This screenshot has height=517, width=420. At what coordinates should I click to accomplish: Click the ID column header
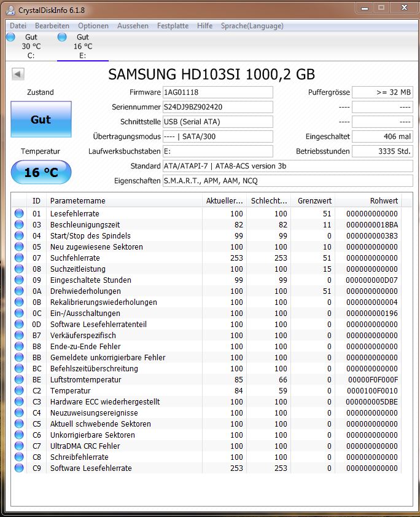[x=36, y=201]
